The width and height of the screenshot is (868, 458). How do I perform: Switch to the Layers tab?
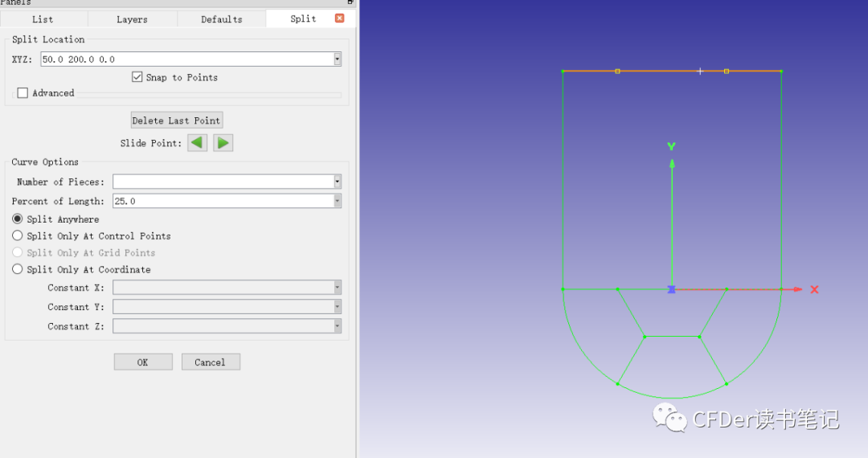click(133, 19)
